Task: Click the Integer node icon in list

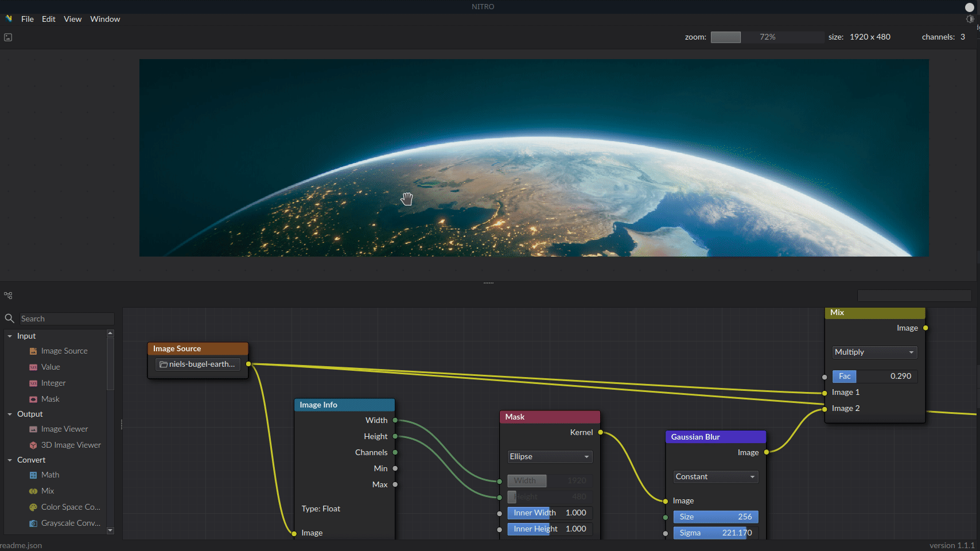Action: click(x=33, y=383)
